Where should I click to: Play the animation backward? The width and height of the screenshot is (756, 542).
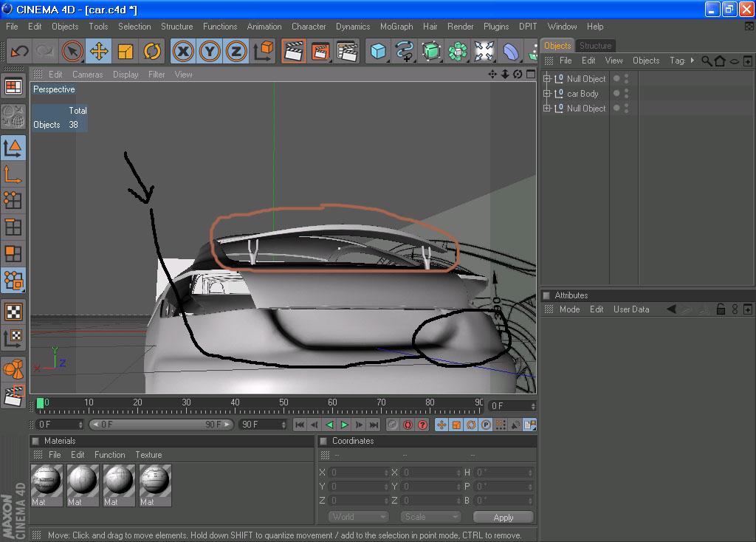(x=330, y=425)
